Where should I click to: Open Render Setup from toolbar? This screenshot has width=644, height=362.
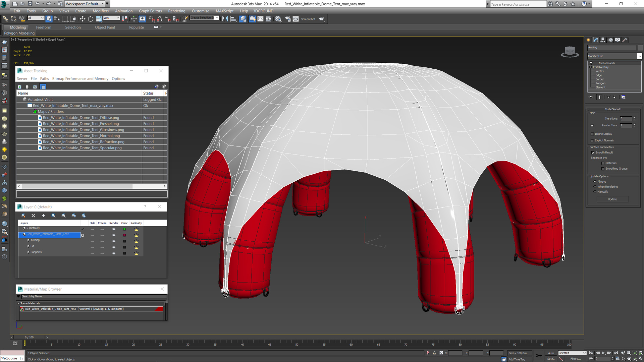click(287, 19)
